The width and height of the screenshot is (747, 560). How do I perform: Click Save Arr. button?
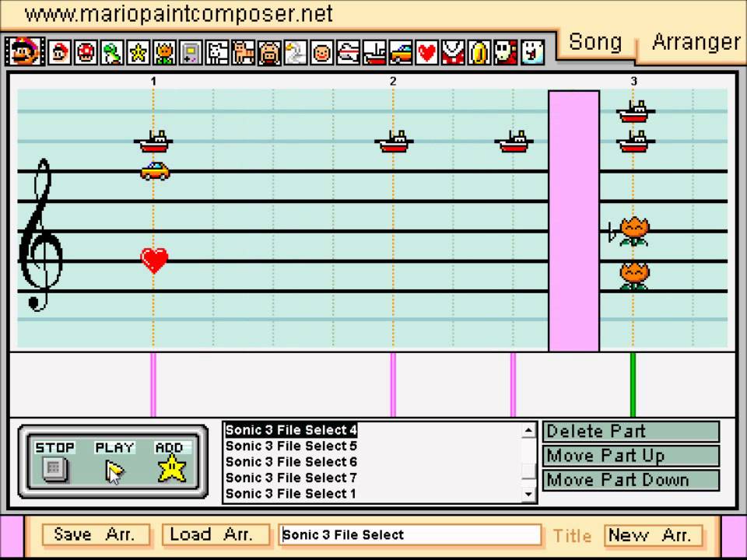click(96, 535)
